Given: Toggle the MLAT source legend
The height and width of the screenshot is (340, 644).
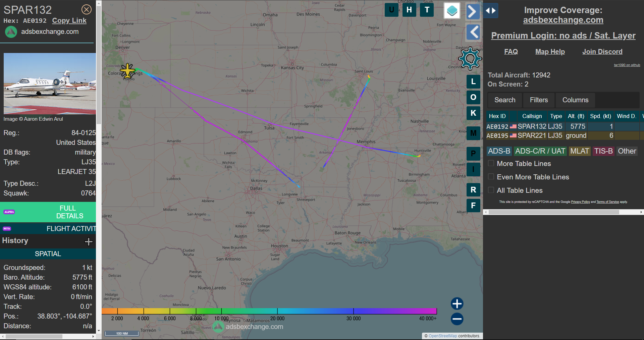Looking at the screenshot, I should pos(580,151).
